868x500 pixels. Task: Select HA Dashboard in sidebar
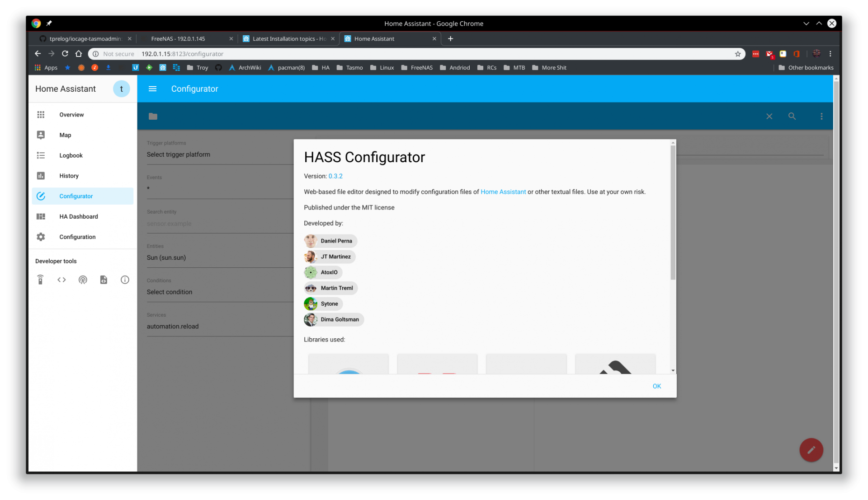82,216
